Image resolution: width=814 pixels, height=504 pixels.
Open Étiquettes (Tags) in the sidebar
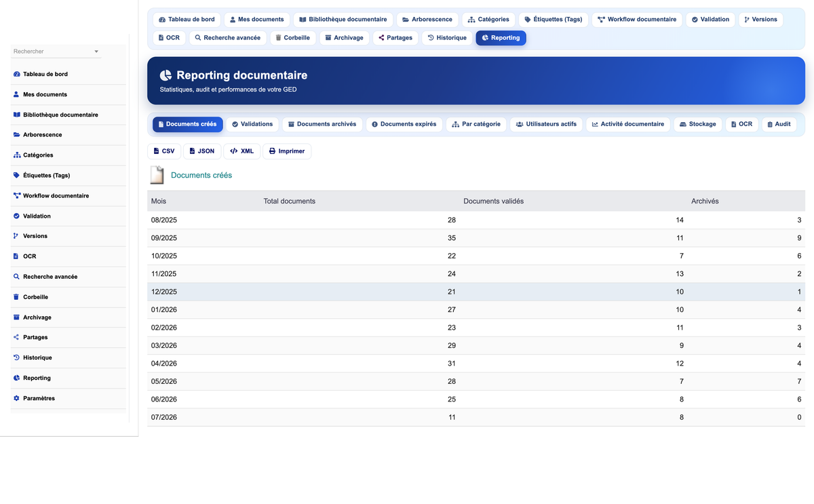coord(69,175)
